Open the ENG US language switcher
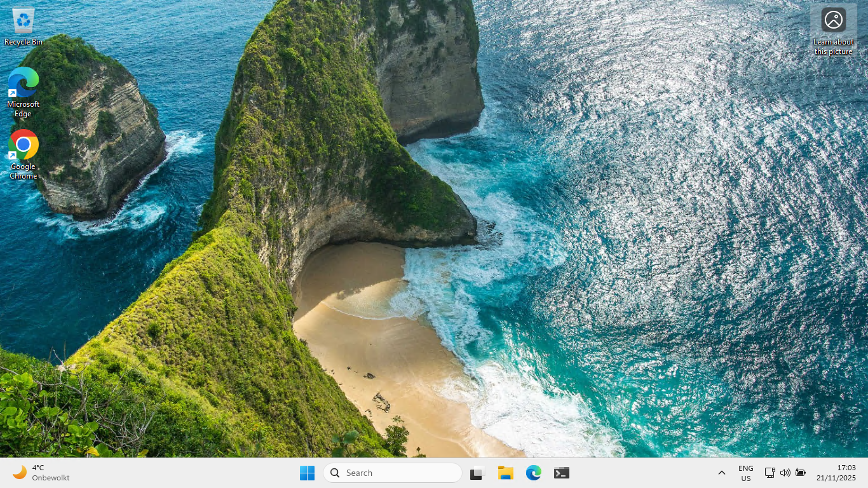 click(x=745, y=473)
